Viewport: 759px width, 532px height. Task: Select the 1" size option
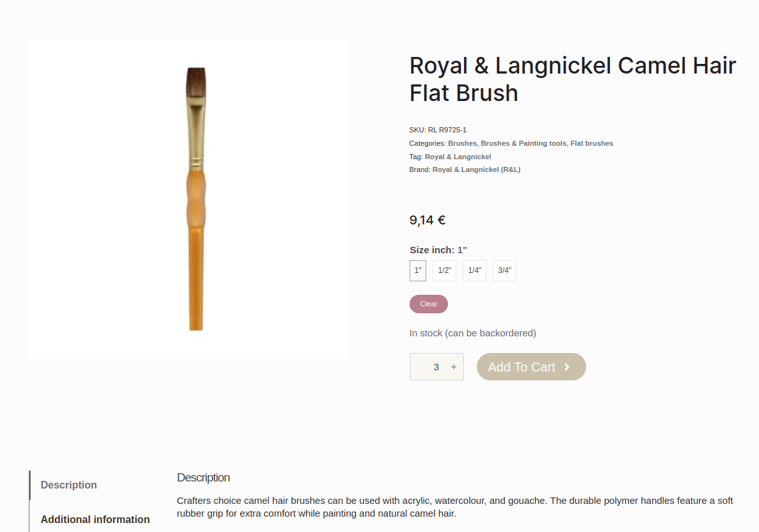[418, 270]
